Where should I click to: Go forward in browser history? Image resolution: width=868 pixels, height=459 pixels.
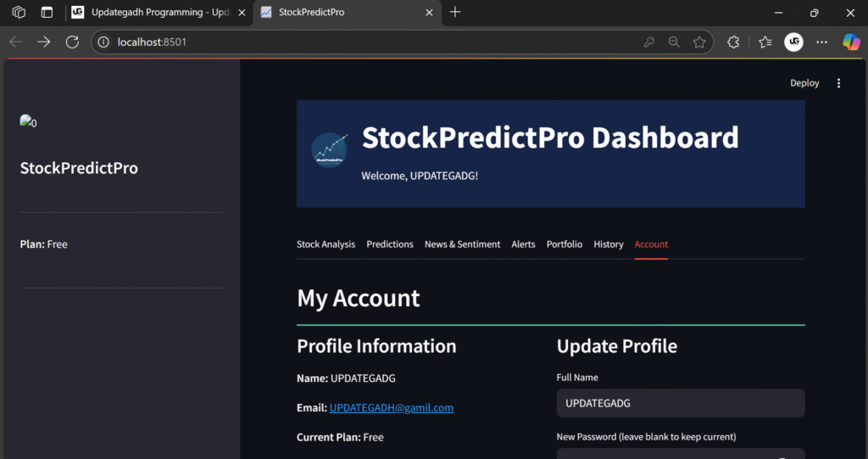44,42
